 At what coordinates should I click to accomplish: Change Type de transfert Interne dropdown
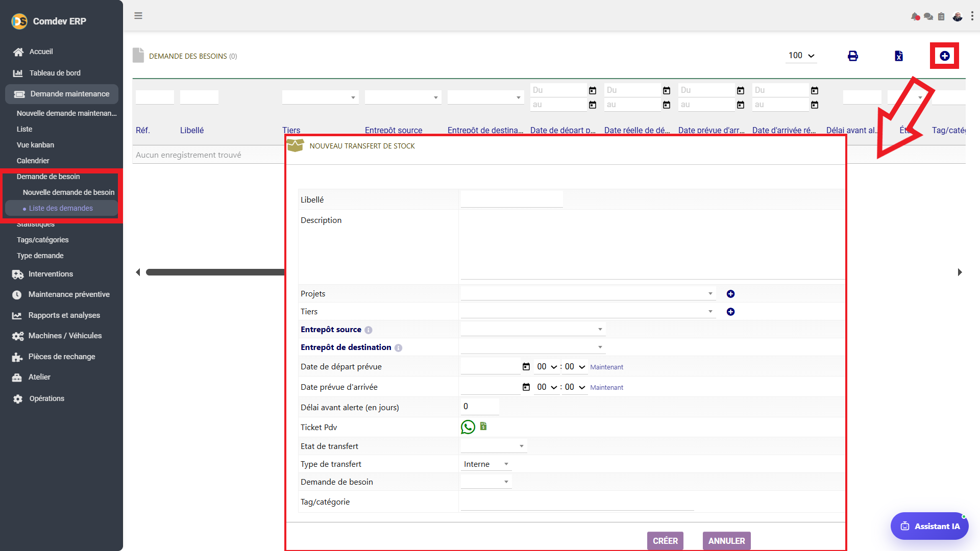tap(486, 464)
